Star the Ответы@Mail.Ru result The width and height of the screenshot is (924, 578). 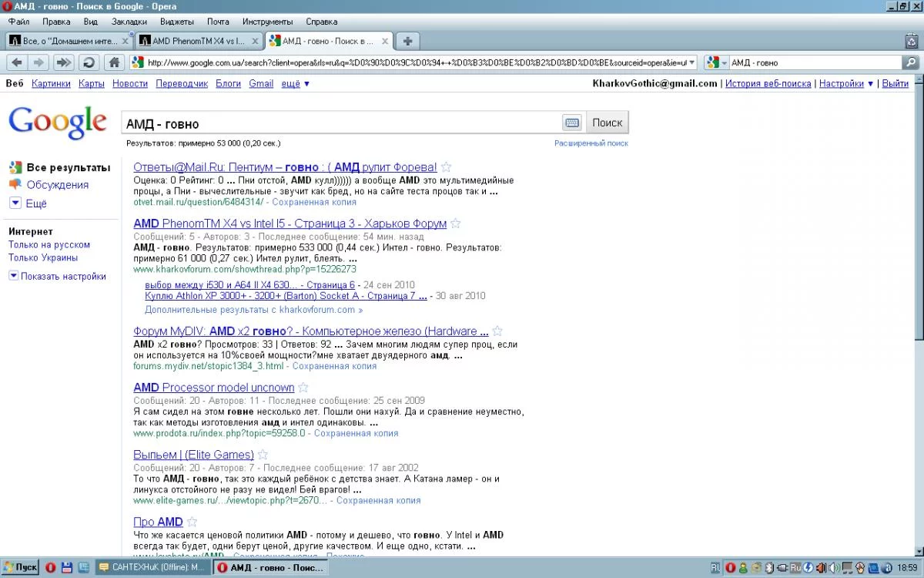pyautogui.click(x=446, y=167)
